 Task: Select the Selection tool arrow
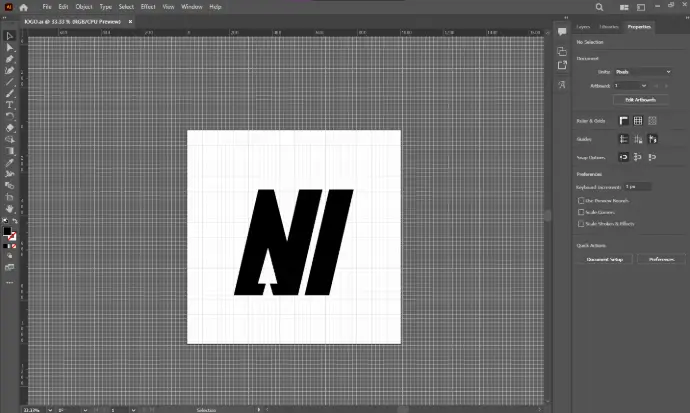coord(9,36)
